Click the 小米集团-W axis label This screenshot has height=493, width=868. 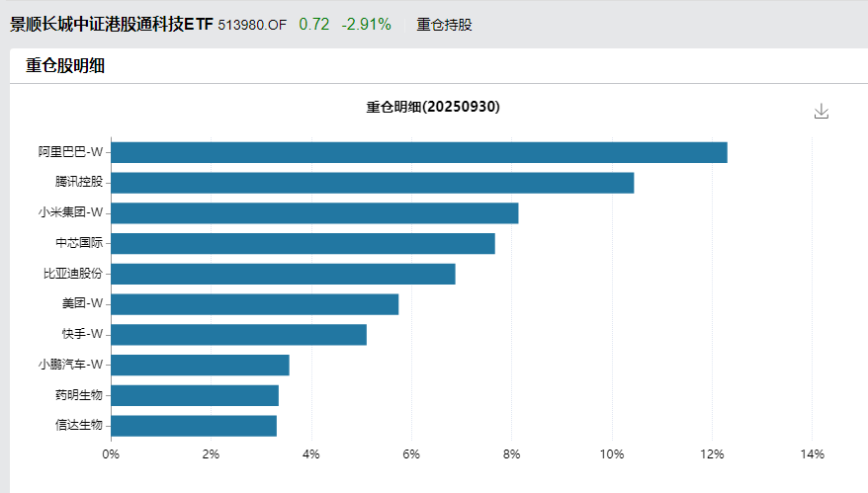click(70, 211)
